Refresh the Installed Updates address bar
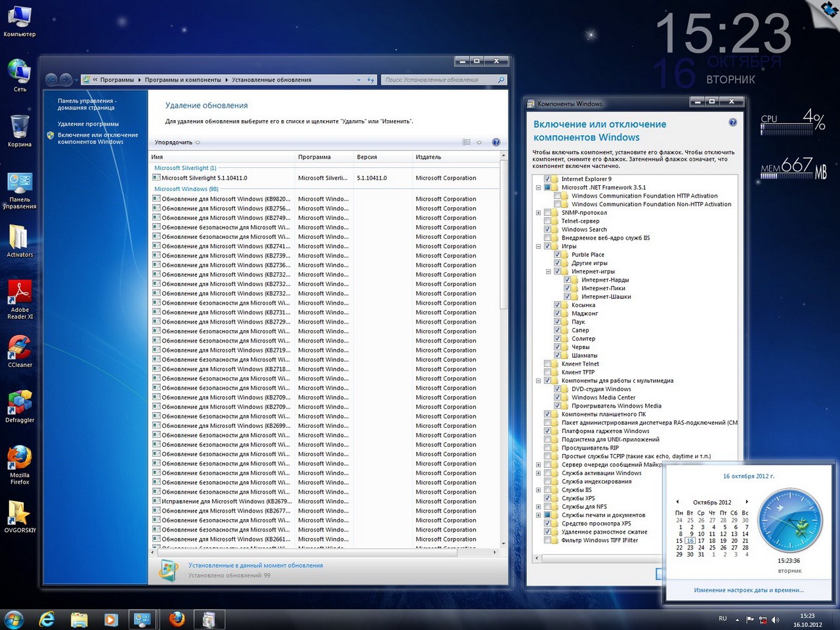840x630 pixels. pyautogui.click(x=371, y=80)
